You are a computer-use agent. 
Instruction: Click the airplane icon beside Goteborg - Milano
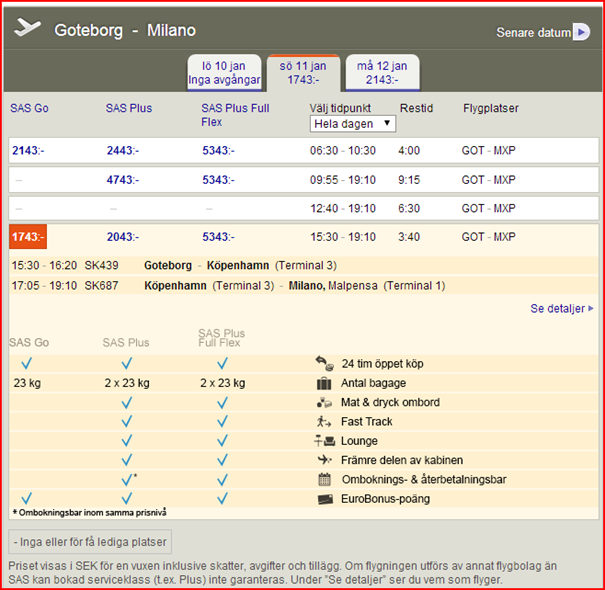click(27, 28)
